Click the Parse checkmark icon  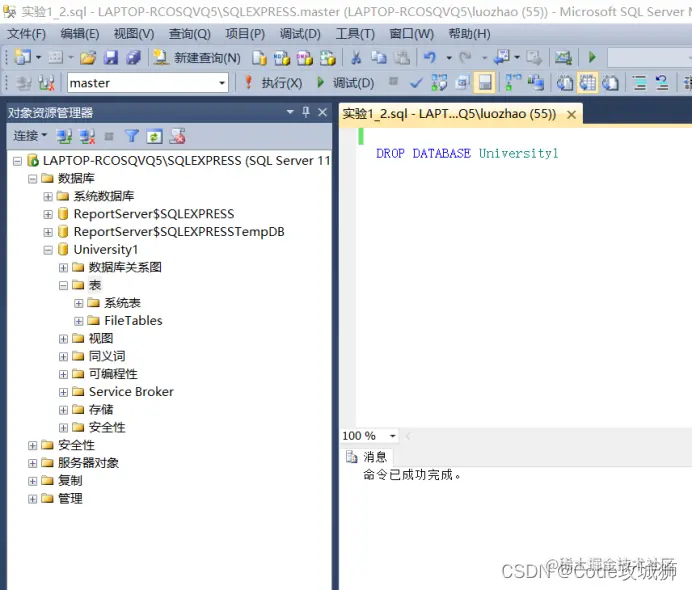tap(416, 83)
